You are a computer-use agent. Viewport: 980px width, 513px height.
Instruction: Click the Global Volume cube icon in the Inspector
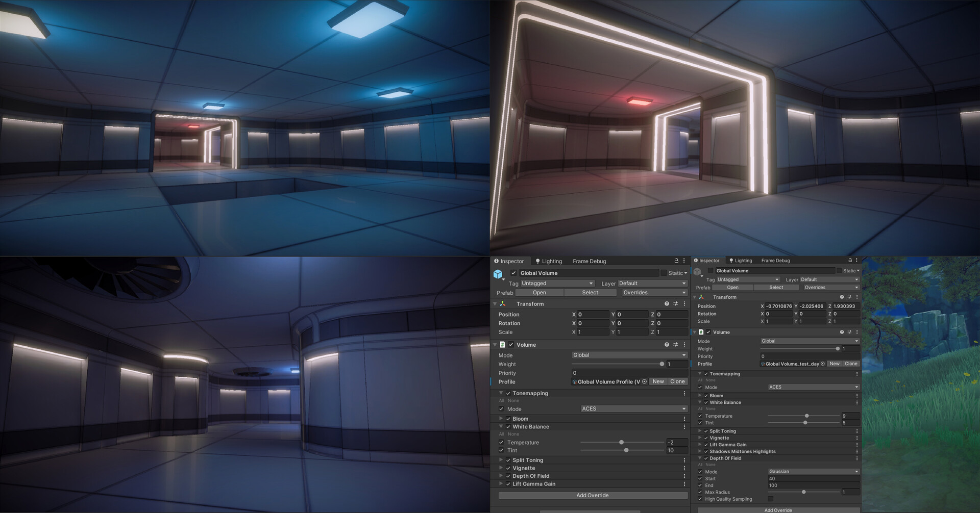[499, 273]
